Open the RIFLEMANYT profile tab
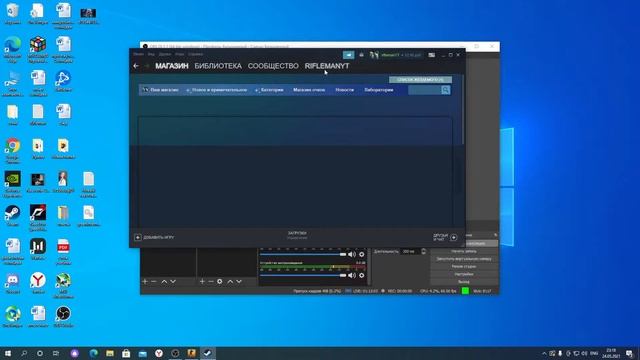Screen dimensions: 640x360 327,66
